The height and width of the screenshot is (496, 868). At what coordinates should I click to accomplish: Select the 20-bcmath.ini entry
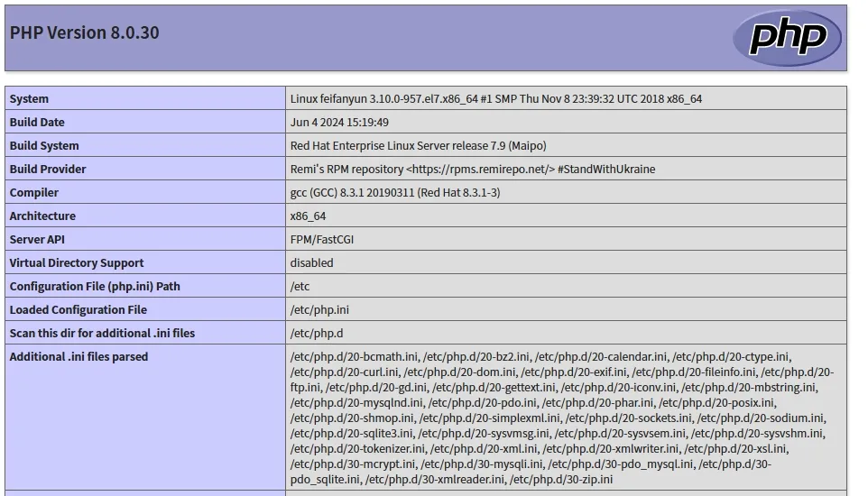coord(355,356)
